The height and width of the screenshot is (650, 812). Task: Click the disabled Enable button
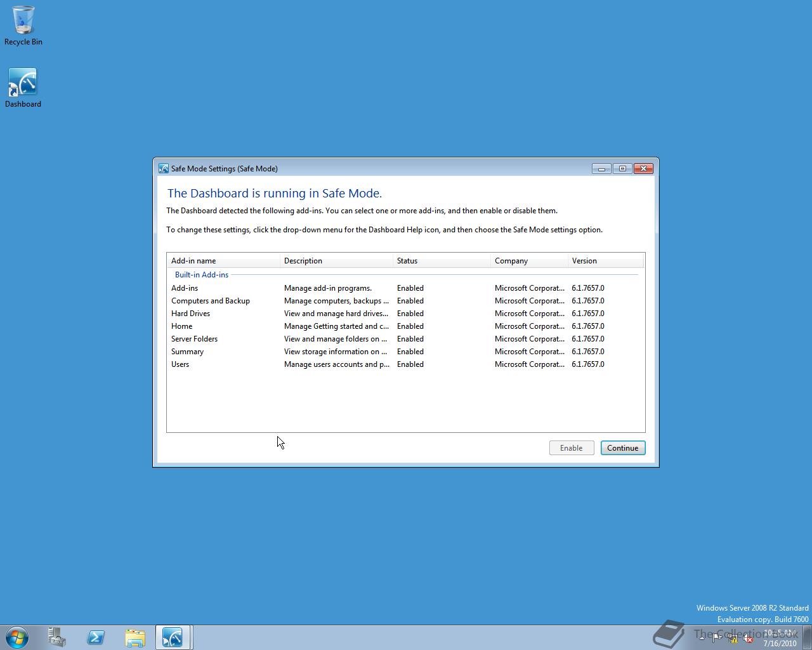tap(571, 448)
